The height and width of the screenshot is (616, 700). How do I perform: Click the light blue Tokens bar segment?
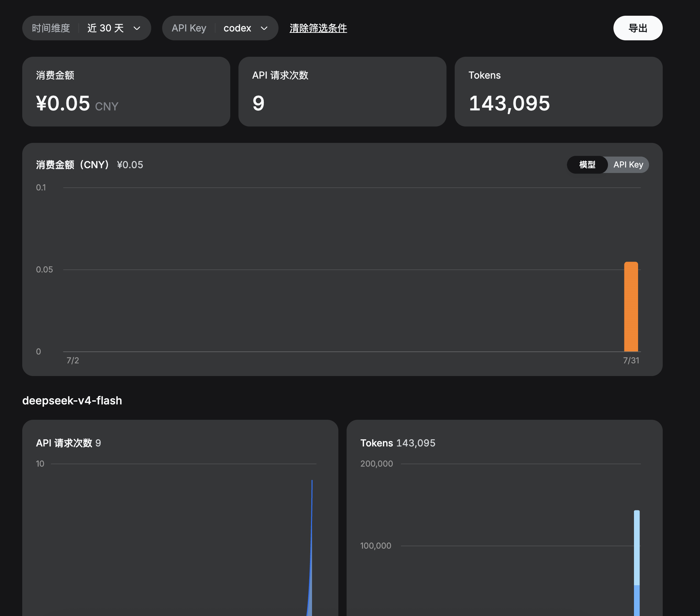637,548
